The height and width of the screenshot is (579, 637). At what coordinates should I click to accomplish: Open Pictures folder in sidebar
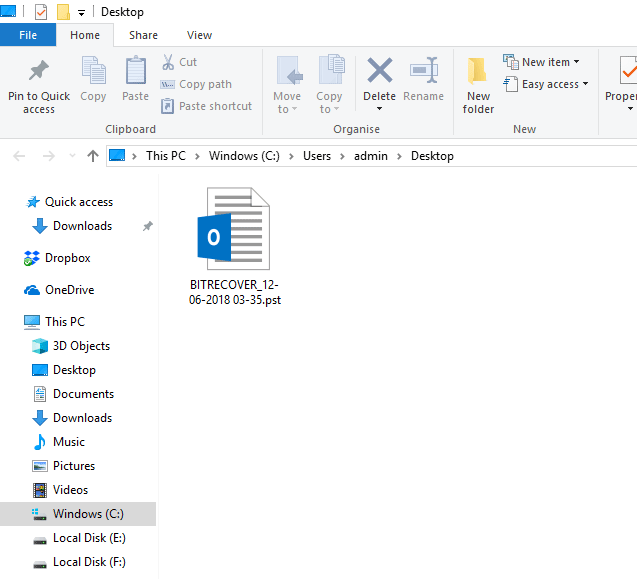click(x=63, y=466)
